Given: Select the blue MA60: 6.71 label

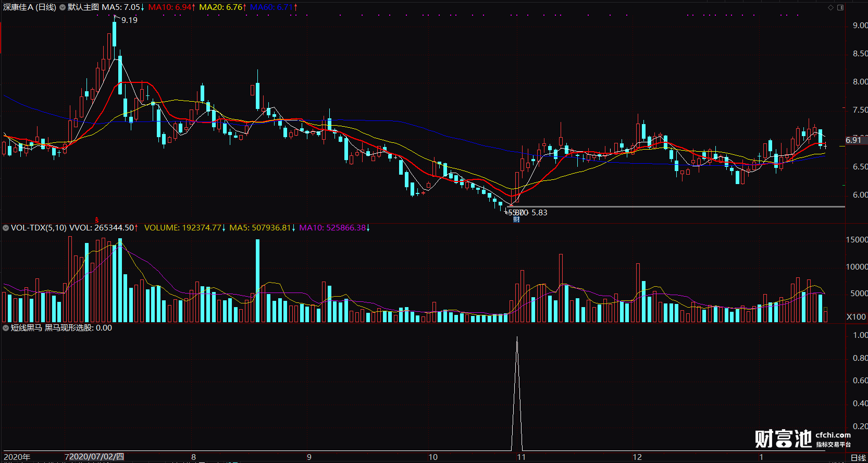Looking at the screenshot, I should coord(274,7).
